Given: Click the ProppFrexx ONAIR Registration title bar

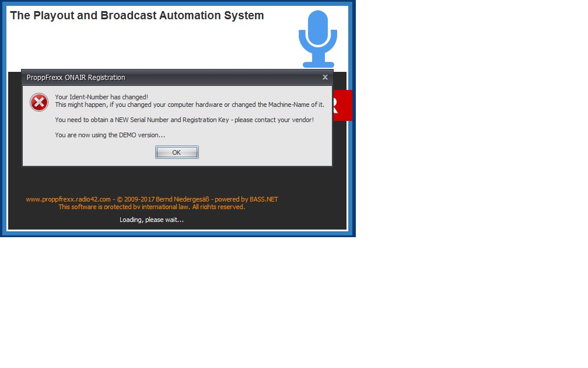Looking at the screenshot, I should [x=177, y=78].
